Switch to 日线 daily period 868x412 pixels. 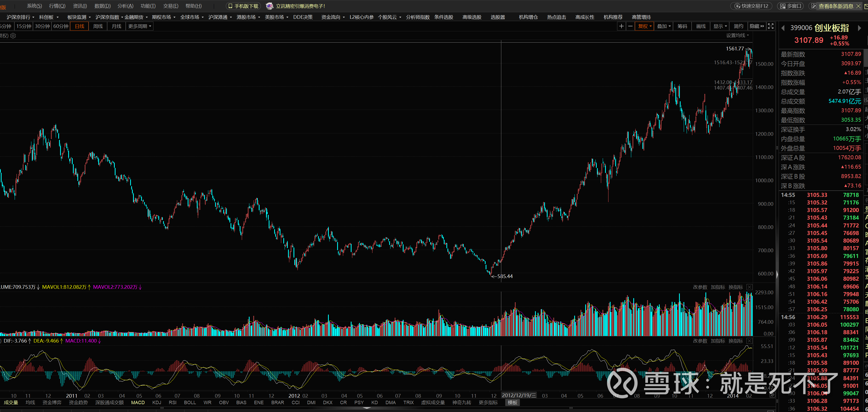click(x=79, y=26)
